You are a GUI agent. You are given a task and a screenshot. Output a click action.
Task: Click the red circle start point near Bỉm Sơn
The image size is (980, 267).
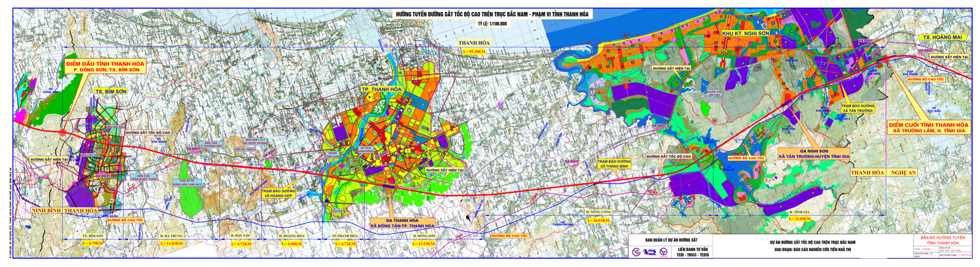click(x=63, y=133)
